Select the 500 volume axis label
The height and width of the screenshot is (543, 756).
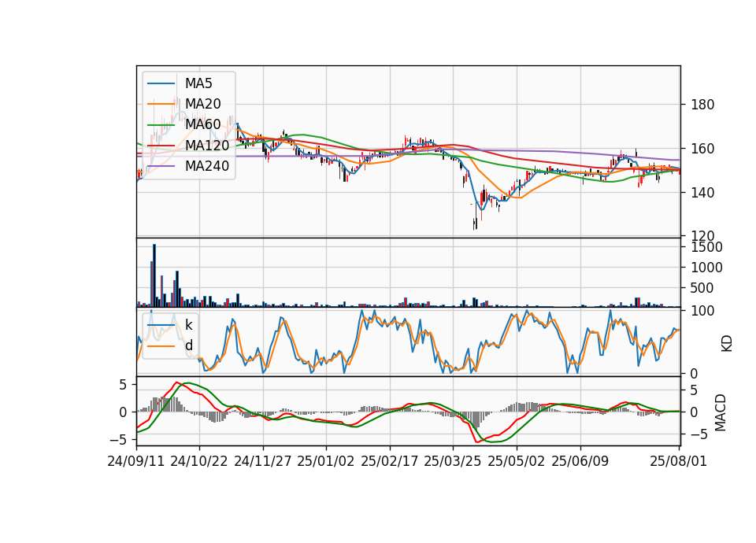point(702,288)
